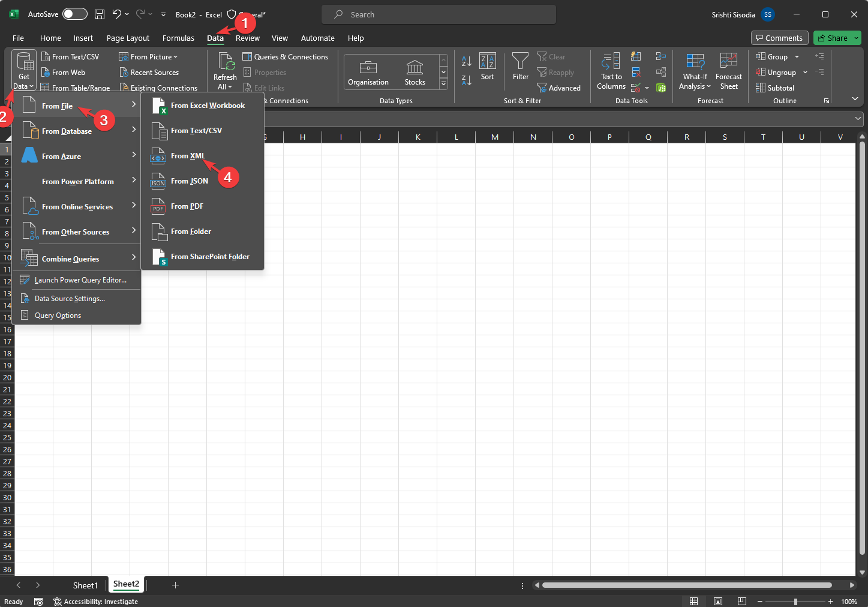
Task: Choose From Excel Workbook
Action: coord(203,106)
